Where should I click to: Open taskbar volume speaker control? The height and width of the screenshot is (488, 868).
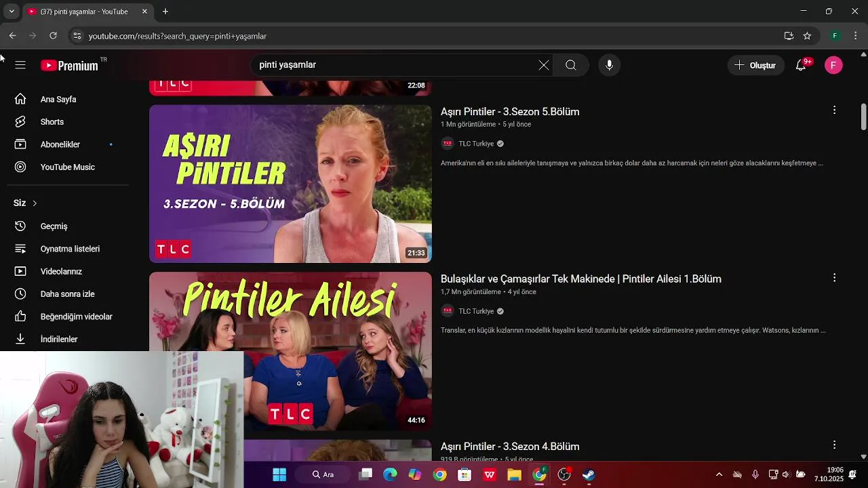coord(786,474)
